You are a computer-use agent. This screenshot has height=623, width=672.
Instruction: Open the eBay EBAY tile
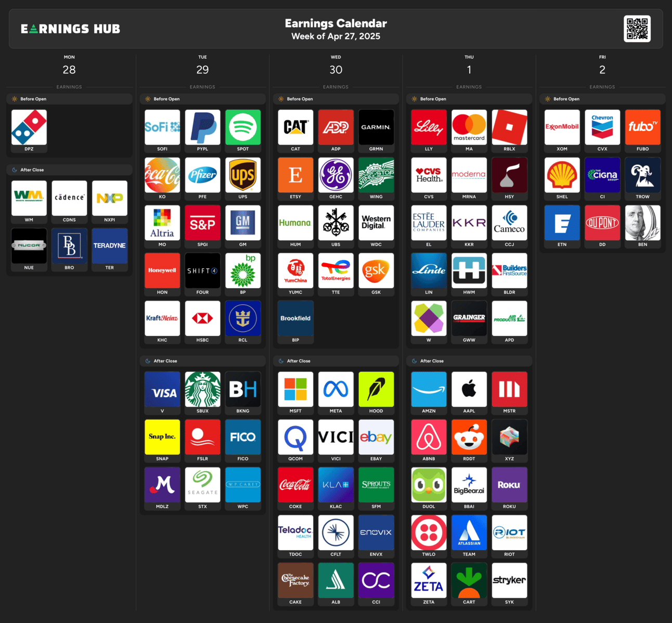coord(376,441)
